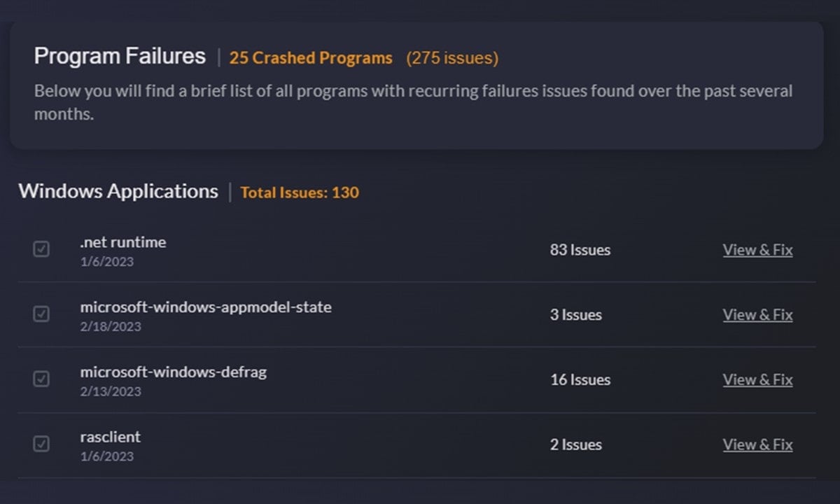
Task: Open View & Fix for microsoft-windows-appmodel-state
Action: pos(757,315)
